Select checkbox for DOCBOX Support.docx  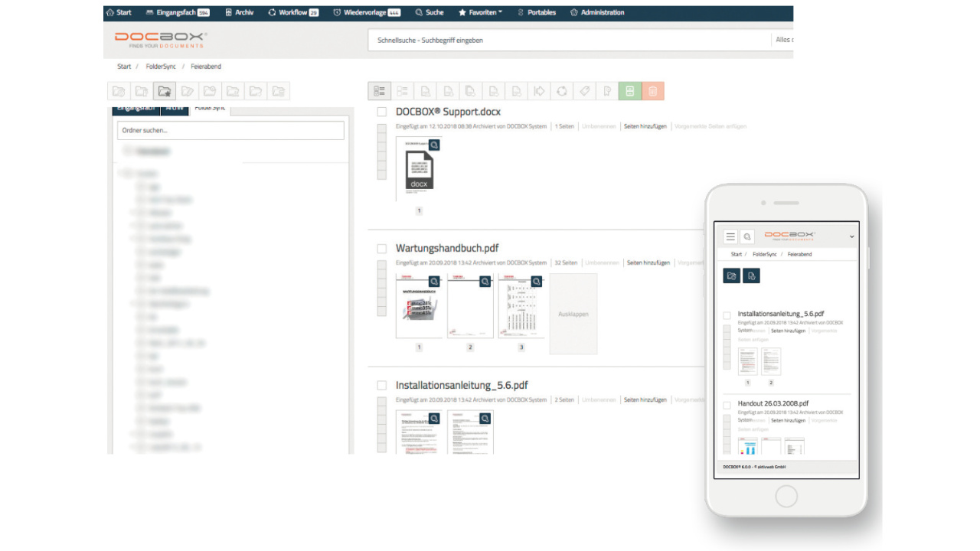[x=382, y=112]
